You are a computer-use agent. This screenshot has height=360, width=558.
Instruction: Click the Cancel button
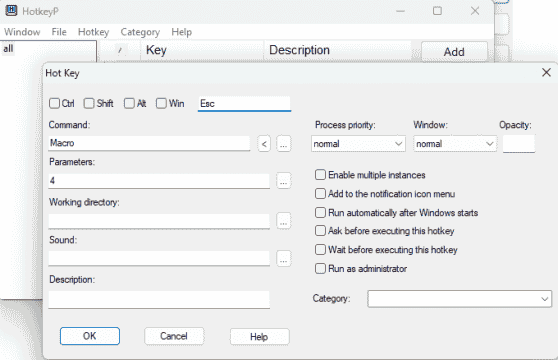[x=174, y=336]
